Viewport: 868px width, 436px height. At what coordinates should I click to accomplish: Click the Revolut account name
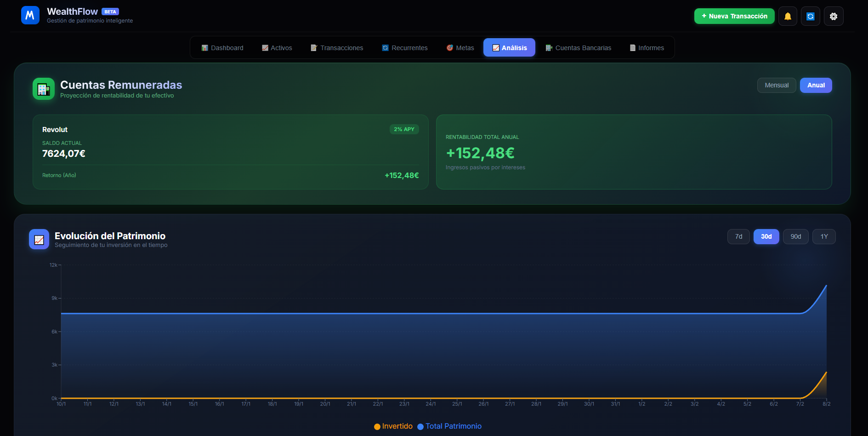[x=55, y=130]
